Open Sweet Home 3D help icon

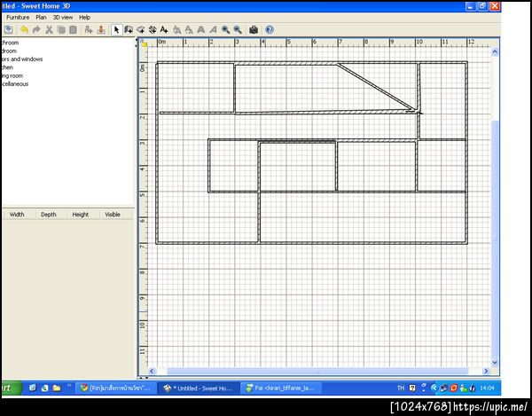270,30
